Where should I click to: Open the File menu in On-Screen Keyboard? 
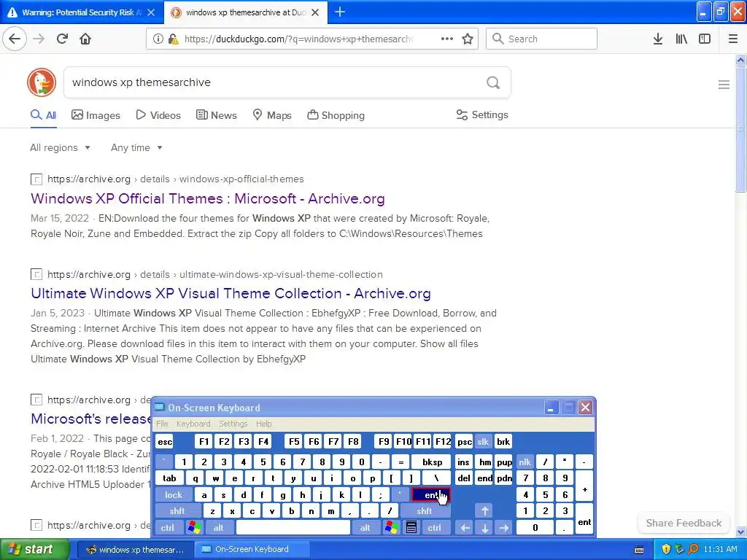[x=162, y=424]
